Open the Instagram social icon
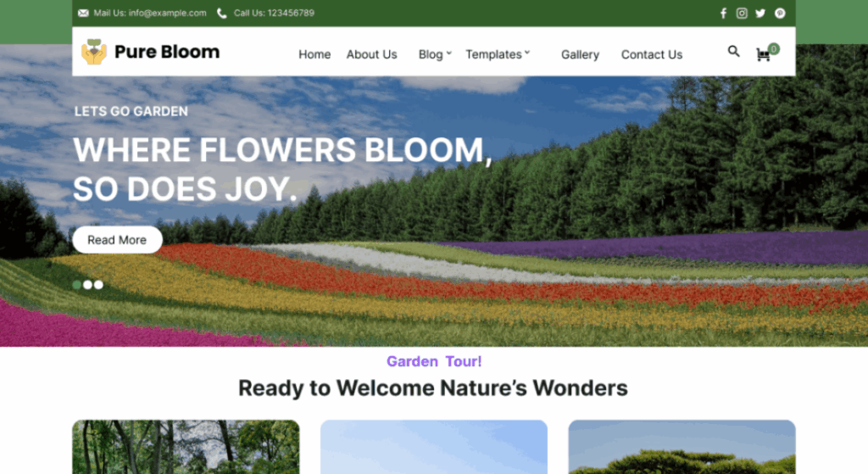 pyautogui.click(x=742, y=14)
